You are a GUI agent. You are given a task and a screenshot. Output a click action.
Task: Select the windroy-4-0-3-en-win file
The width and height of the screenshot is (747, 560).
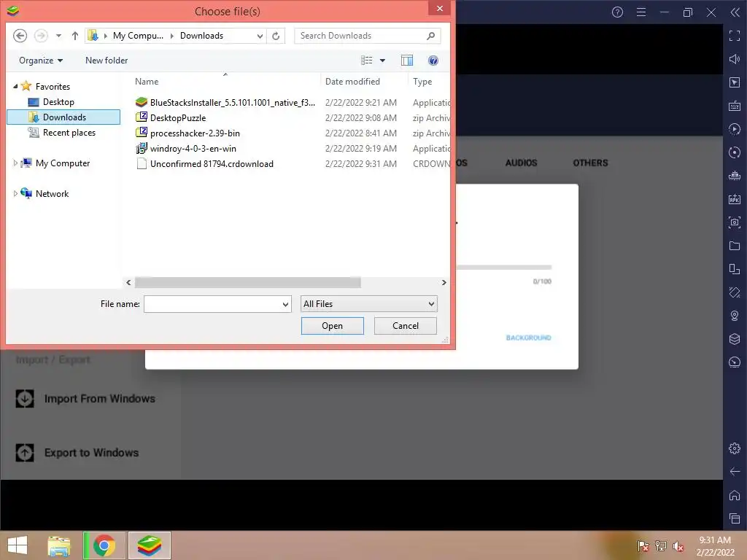pyautogui.click(x=186, y=148)
